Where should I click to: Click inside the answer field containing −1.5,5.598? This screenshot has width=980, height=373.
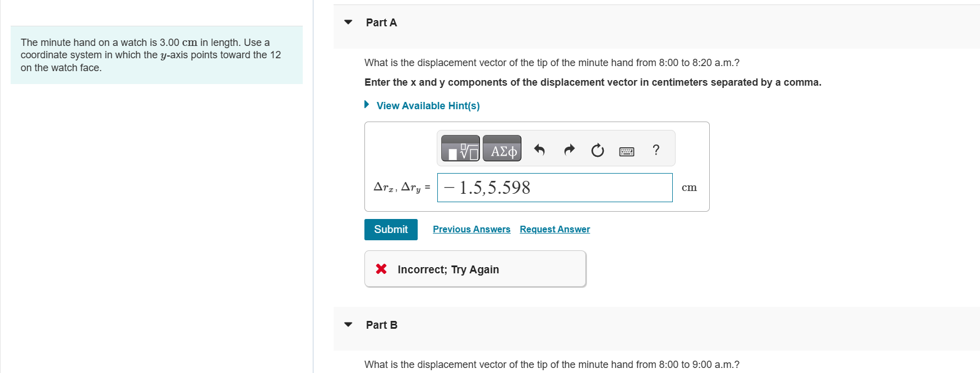554,188
